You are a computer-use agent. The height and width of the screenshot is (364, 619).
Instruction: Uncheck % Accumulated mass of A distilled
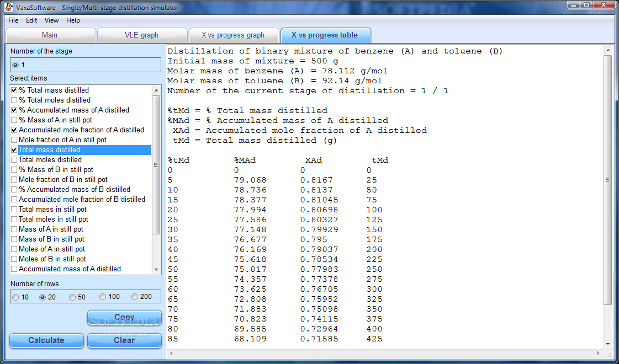[x=14, y=110]
